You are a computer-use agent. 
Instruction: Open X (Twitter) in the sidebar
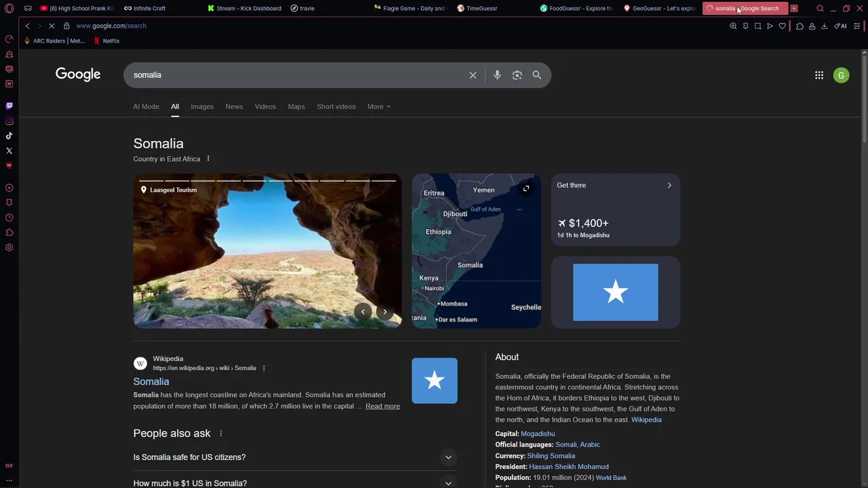(x=9, y=150)
